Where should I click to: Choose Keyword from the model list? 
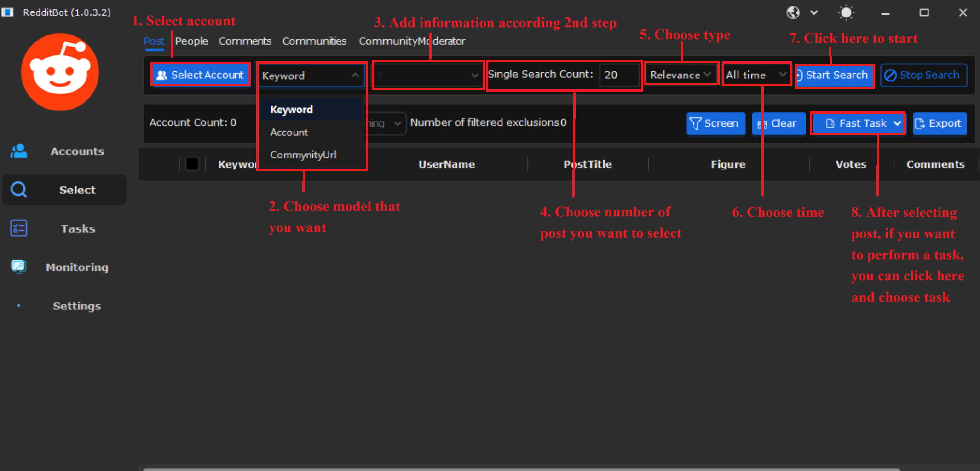pyautogui.click(x=311, y=110)
